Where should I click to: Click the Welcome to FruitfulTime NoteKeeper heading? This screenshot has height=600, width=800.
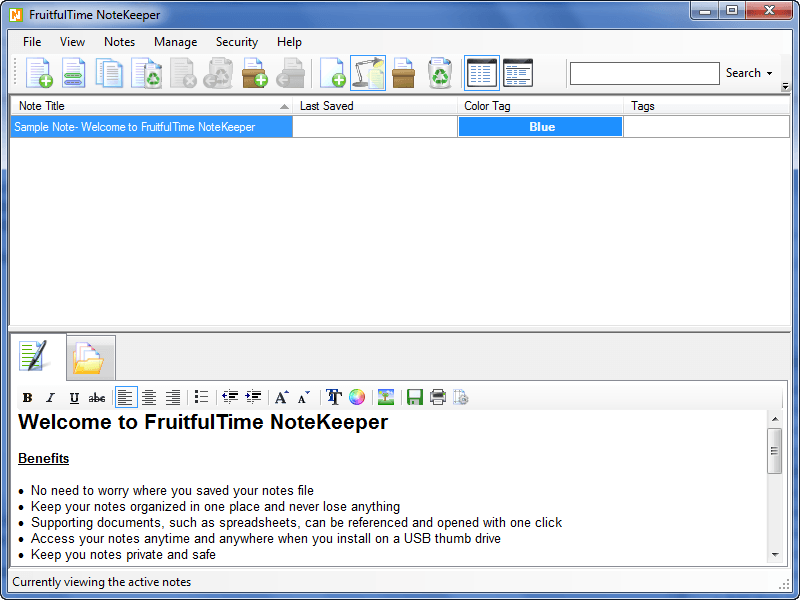(203, 422)
